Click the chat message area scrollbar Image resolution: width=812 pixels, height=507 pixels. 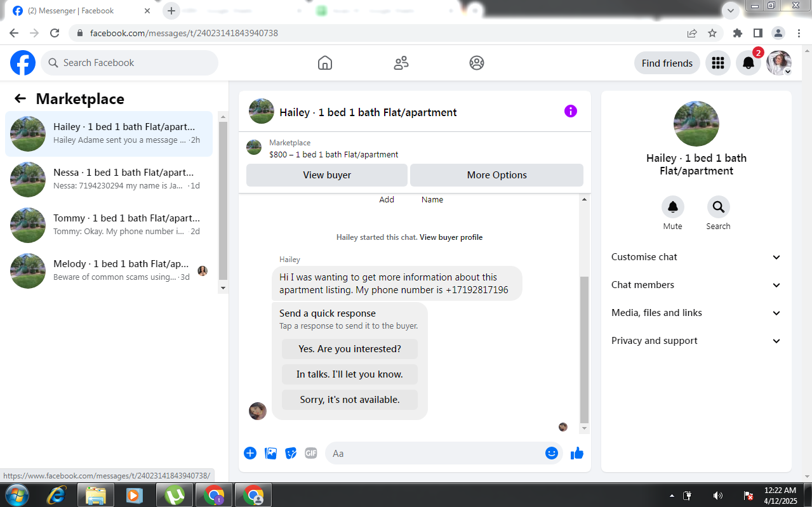pos(584,349)
